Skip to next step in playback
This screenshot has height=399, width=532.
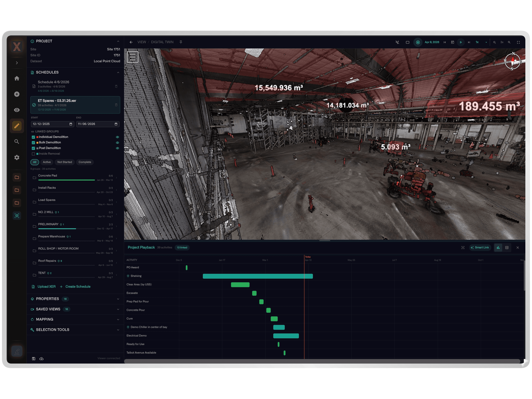[x=469, y=42]
